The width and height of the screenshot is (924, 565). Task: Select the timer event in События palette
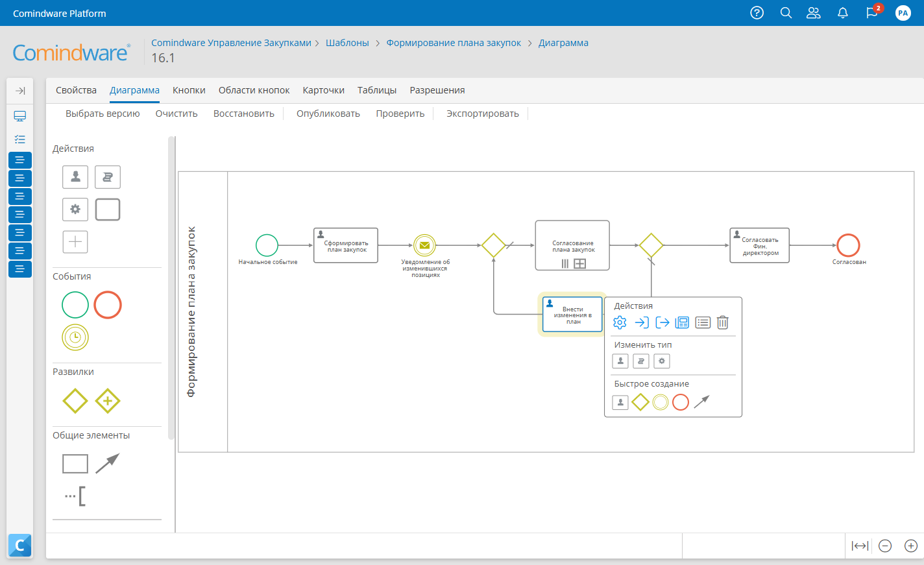coord(75,337)
